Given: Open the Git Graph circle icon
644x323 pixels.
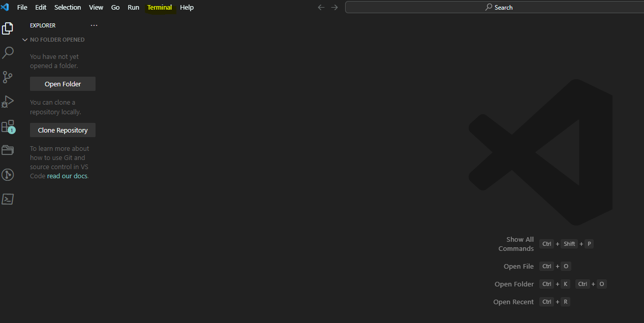Looking at the screenshot, I should coord(8,175).
